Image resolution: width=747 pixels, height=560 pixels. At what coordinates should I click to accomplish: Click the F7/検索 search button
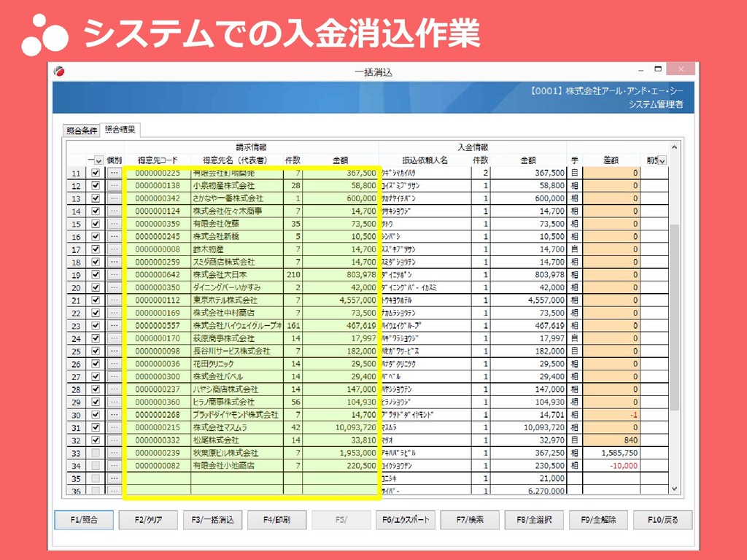click(x=470, y=520)
